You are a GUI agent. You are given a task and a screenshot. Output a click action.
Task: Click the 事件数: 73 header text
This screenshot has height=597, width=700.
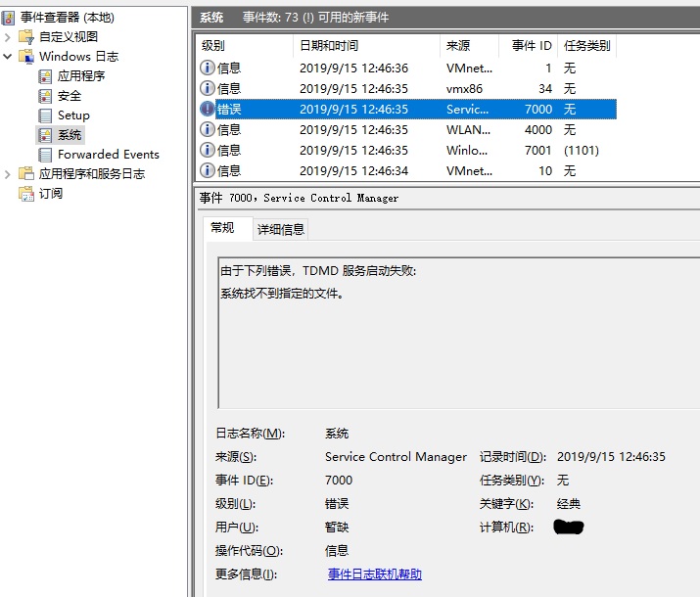click(270, 18)
